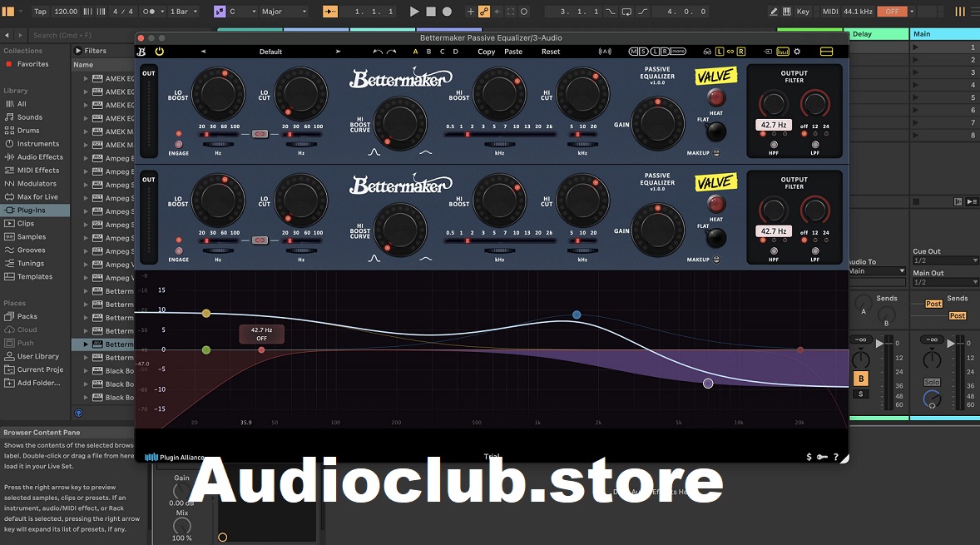The height and width of the screenshot is (545, 980).
Task: Click the top unit's LO BOOST frequency slider
Action: click(218, 134)
